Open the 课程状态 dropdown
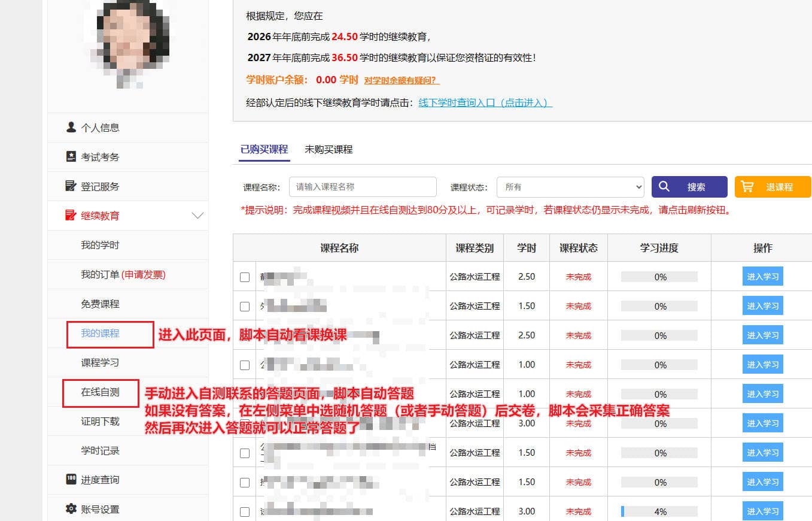 point(570,187)
